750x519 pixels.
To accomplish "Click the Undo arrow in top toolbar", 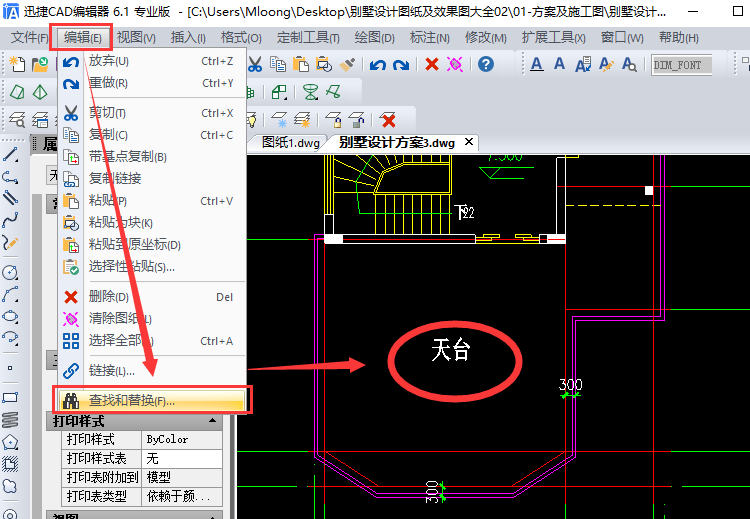I will tap(378, 64).
